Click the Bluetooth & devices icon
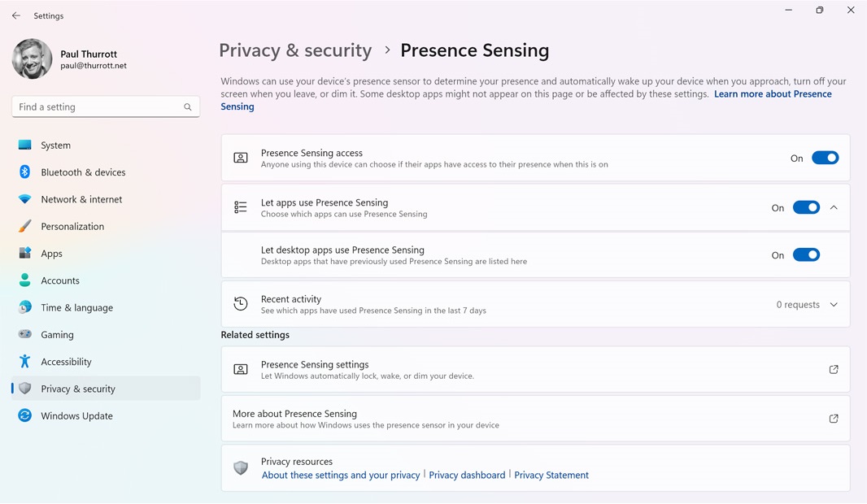Viewport: 867px width, 504px height. tap(24, 172)
